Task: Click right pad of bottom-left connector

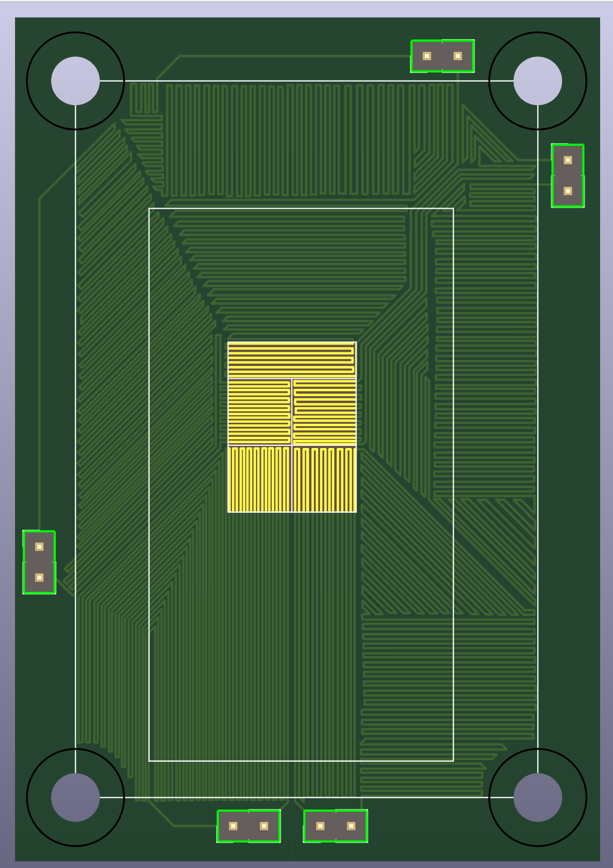Action: point(264,826)
